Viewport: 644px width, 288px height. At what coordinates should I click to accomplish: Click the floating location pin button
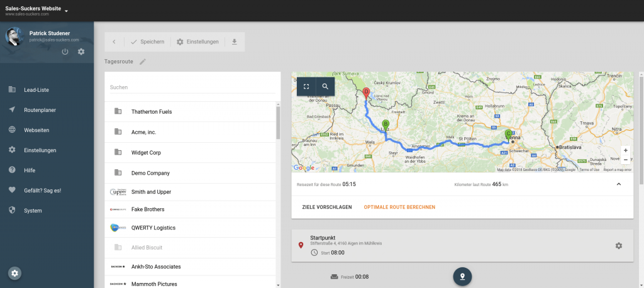tap(462, 277)
